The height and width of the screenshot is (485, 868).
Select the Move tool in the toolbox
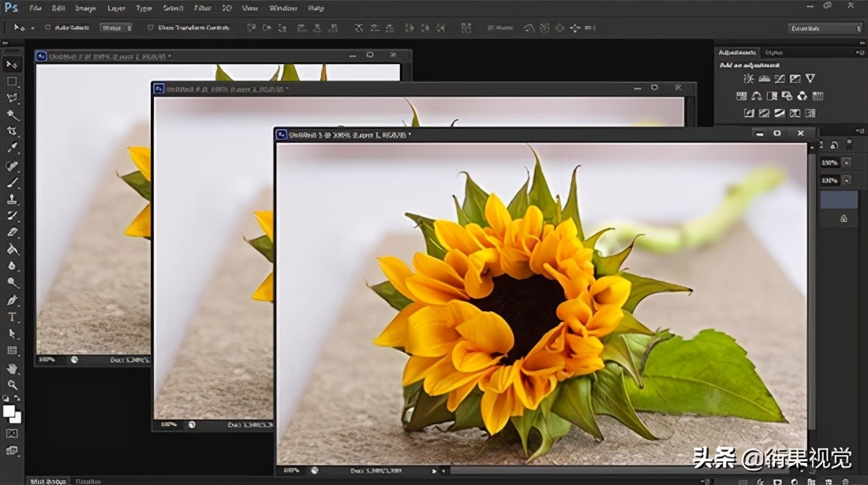click(x=12, y=64)
